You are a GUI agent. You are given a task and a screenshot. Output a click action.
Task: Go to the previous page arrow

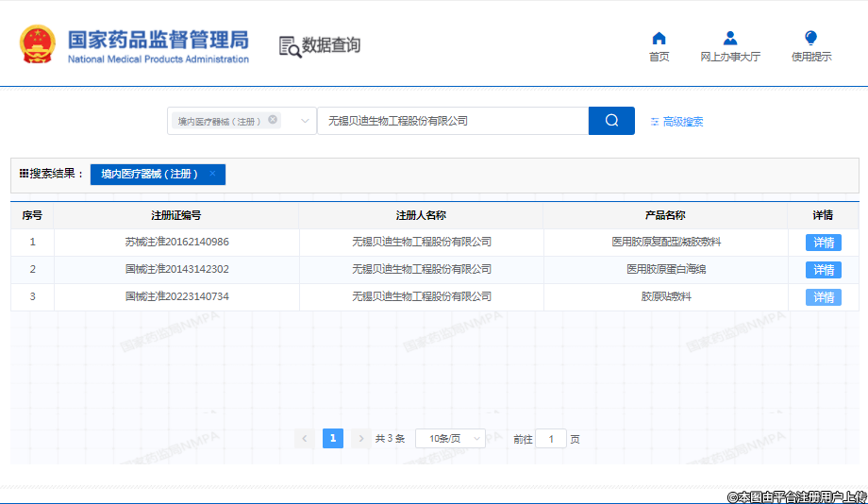(305, 439)
